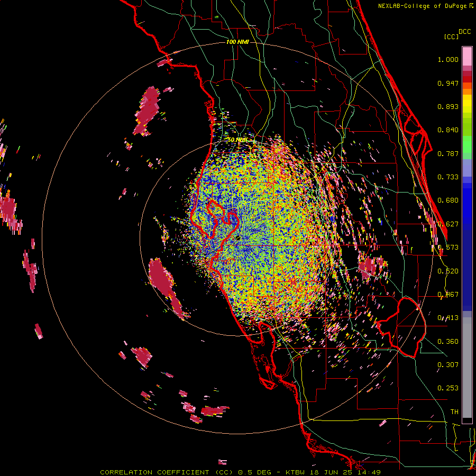Click the [CC] label above the color scale
The width and height of the screenshot is (476, 476).
click(451, 36)
